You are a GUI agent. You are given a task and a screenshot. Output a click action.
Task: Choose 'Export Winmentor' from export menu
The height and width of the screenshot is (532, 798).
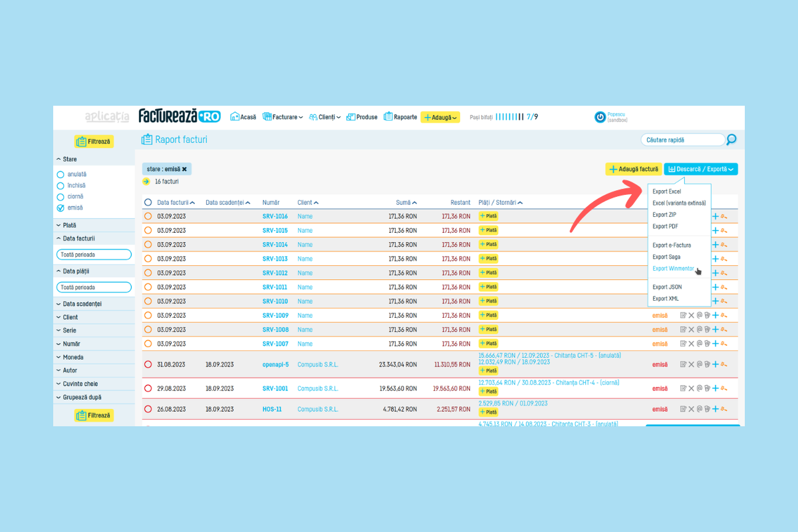click(673, 269)
